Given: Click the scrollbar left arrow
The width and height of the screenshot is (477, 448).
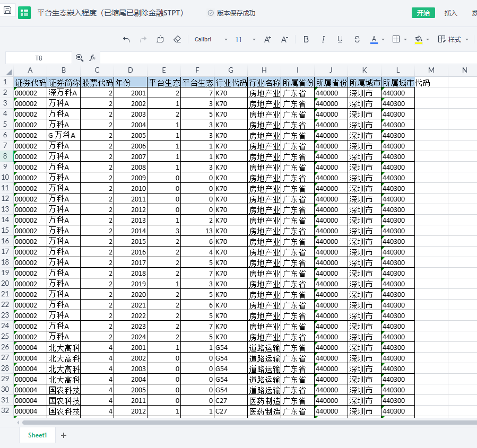Looking at the screenshot, I should (18, 423).
